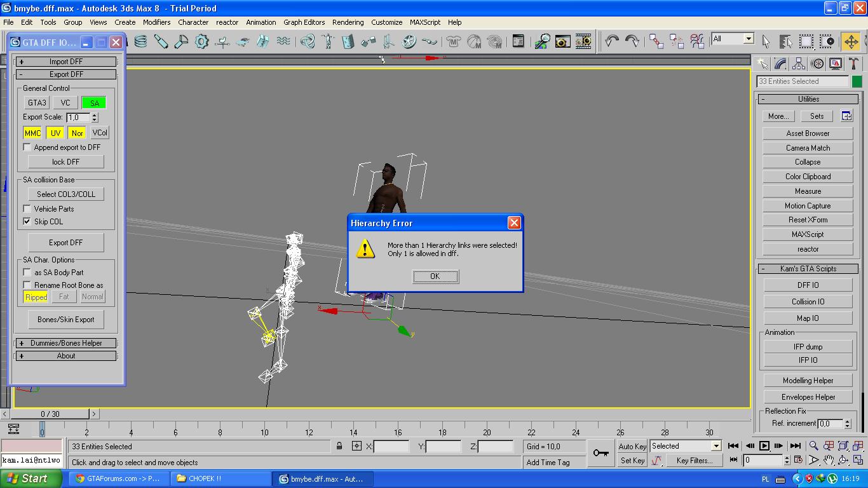Viewport: 868px width, 488px height.
Task: Expand the Dummies/Bones Helper rollout
Action: pyautogui.click(x=66, y=343)
